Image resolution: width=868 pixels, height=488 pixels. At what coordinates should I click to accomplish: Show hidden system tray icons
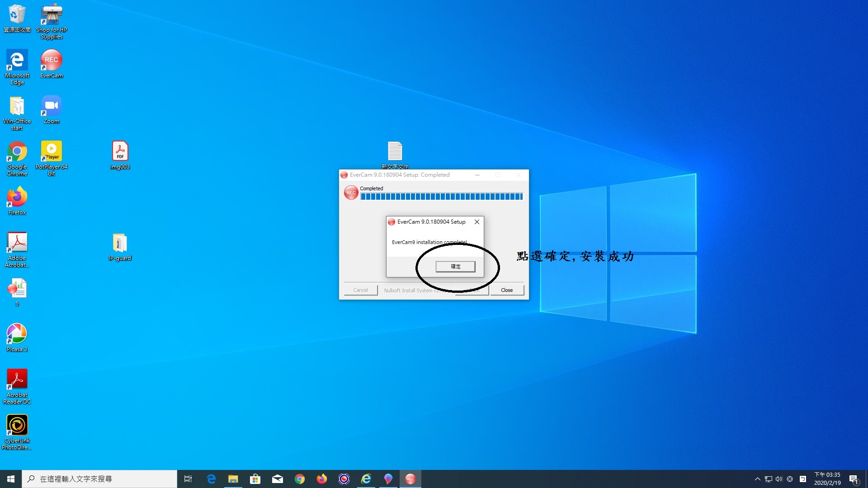point(758,479)
